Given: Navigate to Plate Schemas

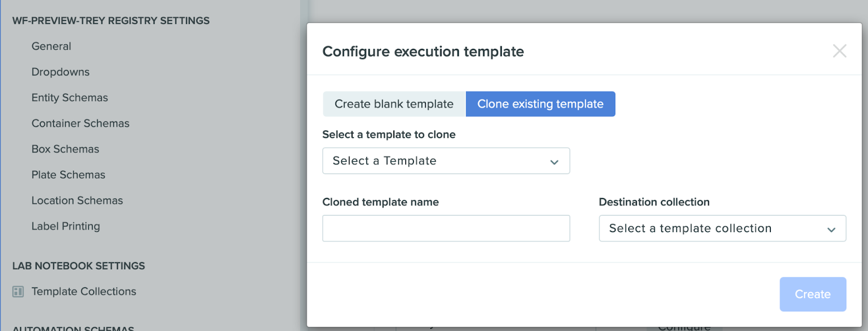Looking at the screenshot, I should tap(68, 175).
